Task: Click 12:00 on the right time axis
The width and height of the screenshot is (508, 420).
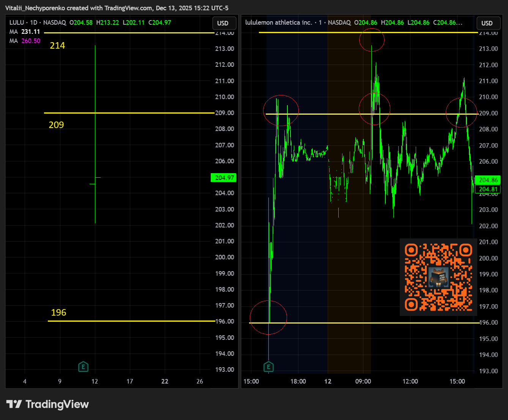Action: [410, 381]
